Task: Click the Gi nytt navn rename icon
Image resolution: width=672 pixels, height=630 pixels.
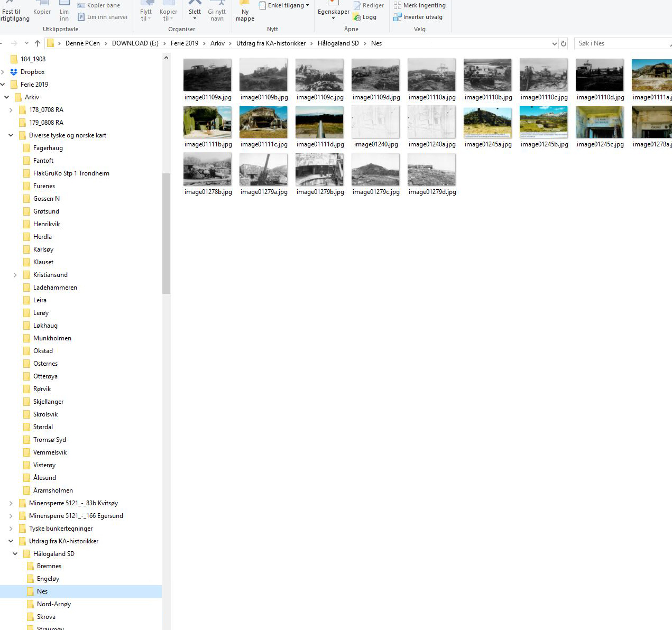Action: 217,3
